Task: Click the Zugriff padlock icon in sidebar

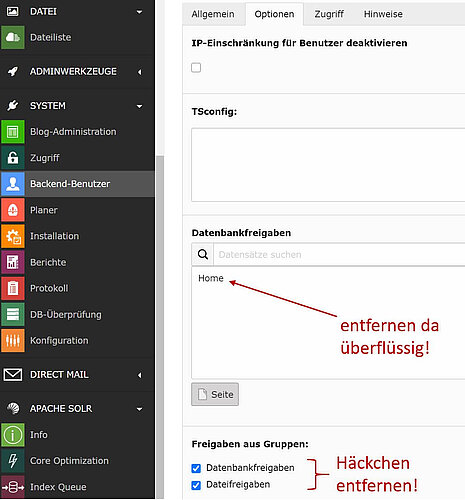Action: coord(13,158)
